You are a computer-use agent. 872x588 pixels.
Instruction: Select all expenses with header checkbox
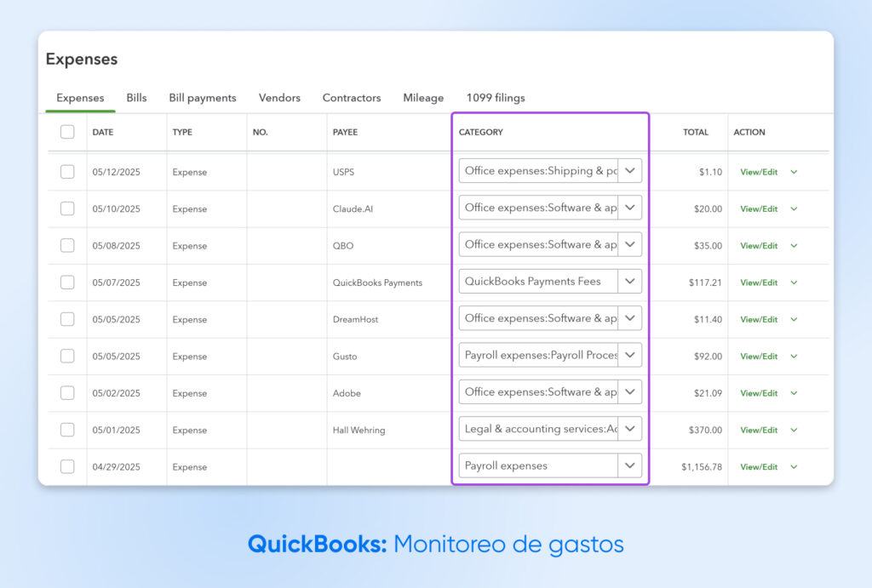(x=67, y=132)
